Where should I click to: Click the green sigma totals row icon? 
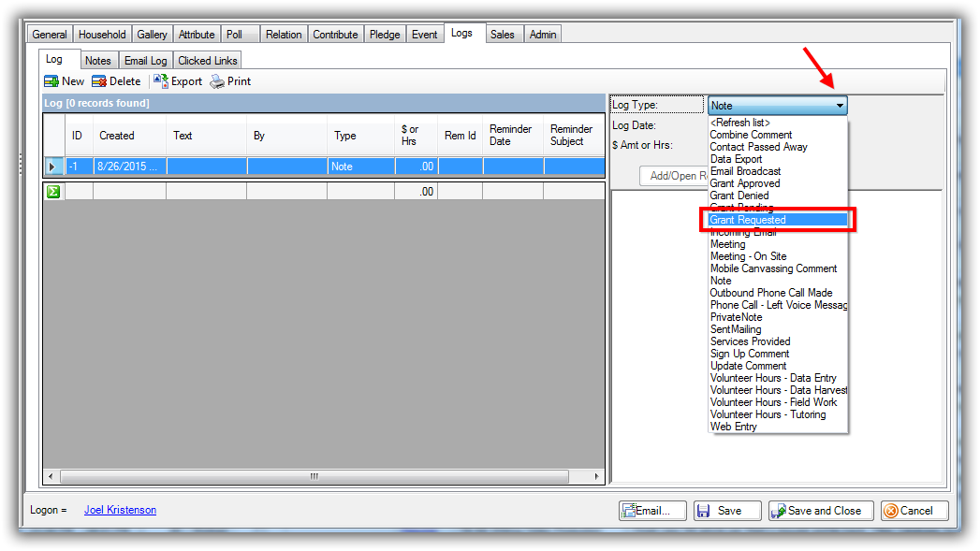(x=53, y=192)
